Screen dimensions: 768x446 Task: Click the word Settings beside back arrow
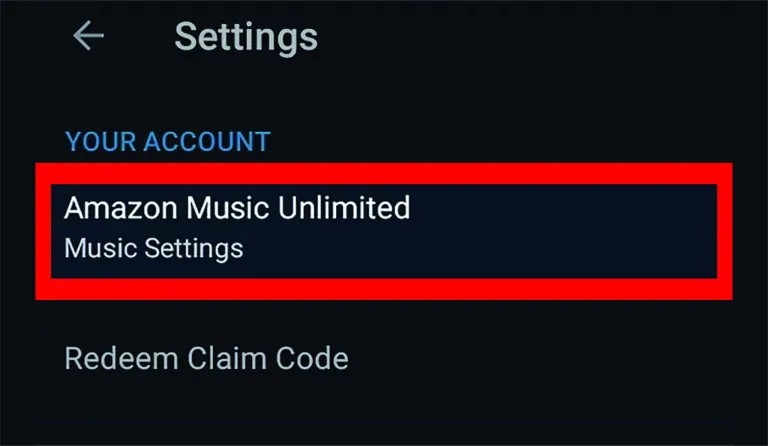246,37
